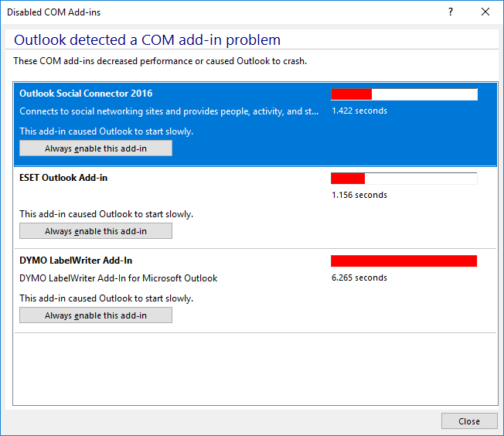Click the Disabled COM Add-ins title bar text
Viewport: 504px width, 436px height.
tap(53, 12)
